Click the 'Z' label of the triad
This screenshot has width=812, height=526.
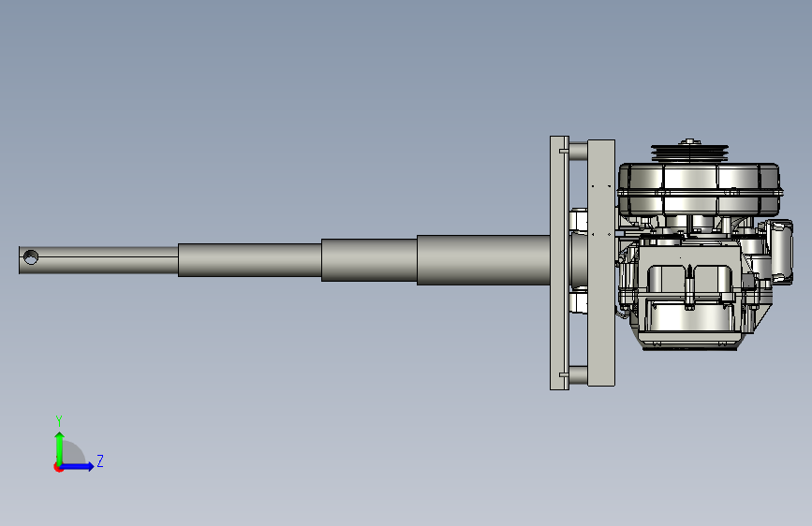tap(100, 460)
